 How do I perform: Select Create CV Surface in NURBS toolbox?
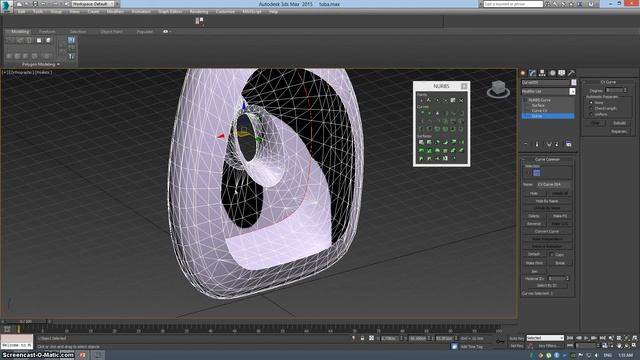point(421,142)
